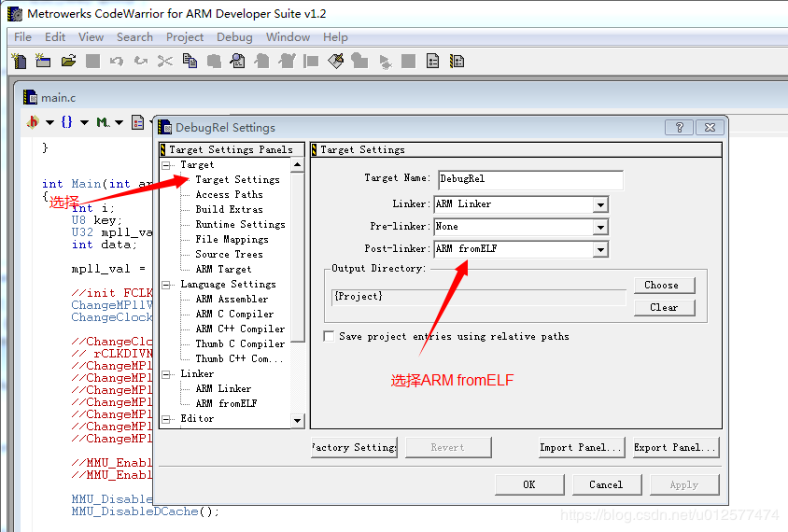Click the .h header files icon
The height and width of the screenshot is (532, 788).
(33, 121)
